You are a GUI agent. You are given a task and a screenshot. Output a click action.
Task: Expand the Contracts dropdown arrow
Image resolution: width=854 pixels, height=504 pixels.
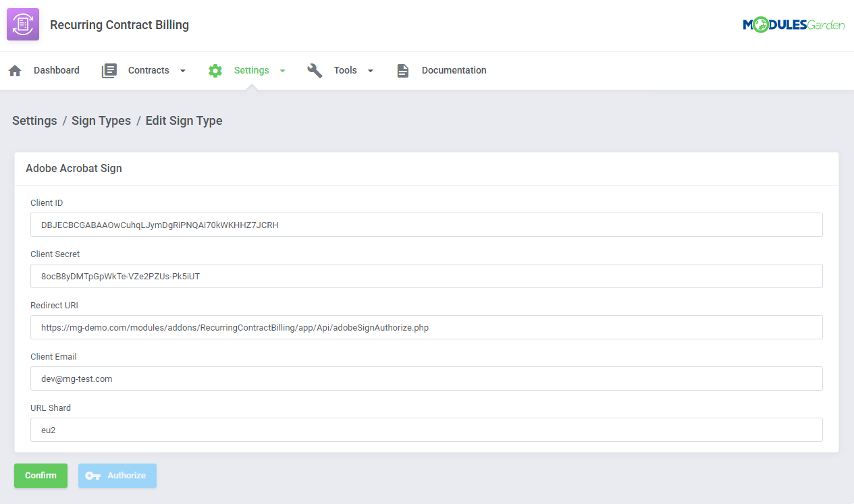tap(182, 71)
